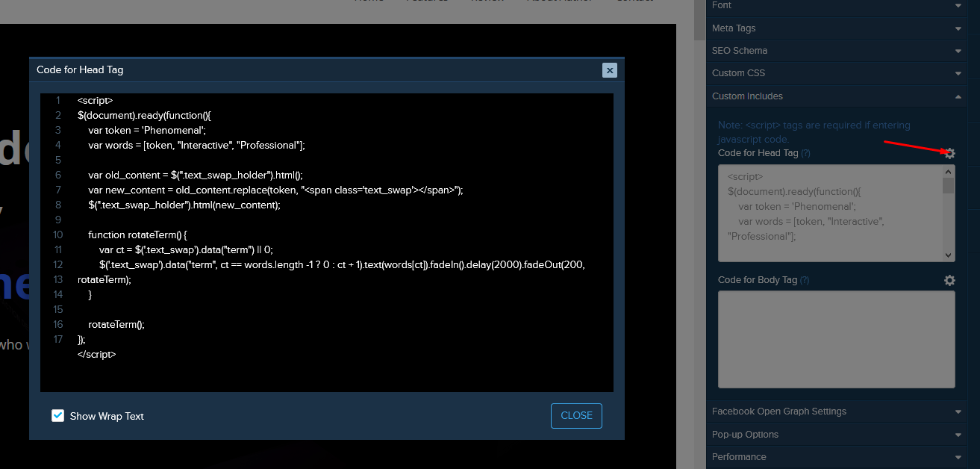980x469 pixels.
Task: Click line number 12 in code gutter
Action: 58,264
